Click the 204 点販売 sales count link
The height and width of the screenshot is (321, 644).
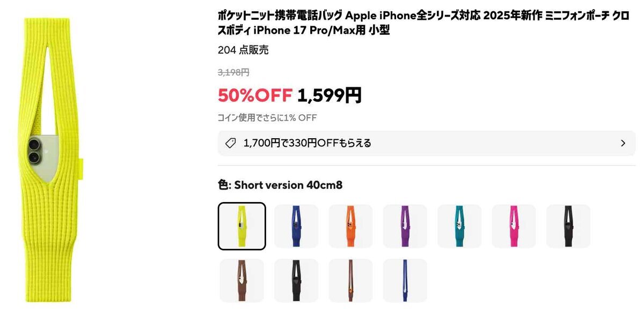[244, 50]
